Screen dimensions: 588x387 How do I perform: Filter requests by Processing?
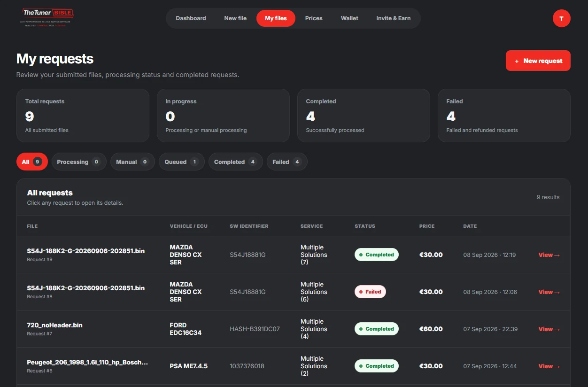[x=79, y=162]
